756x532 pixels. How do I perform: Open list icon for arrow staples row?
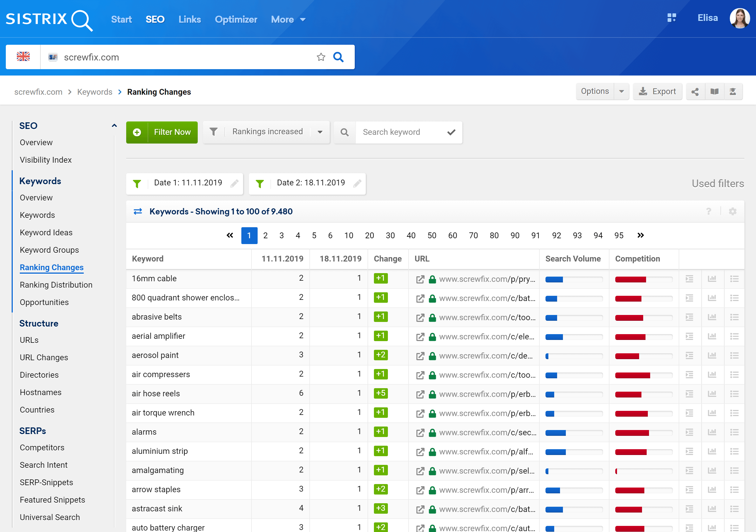734,490
